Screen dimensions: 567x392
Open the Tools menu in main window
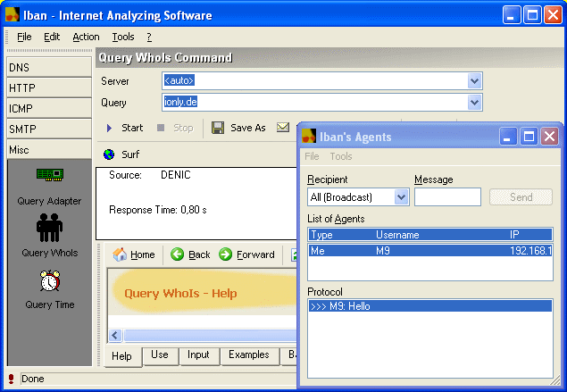[x=123, y=37]
